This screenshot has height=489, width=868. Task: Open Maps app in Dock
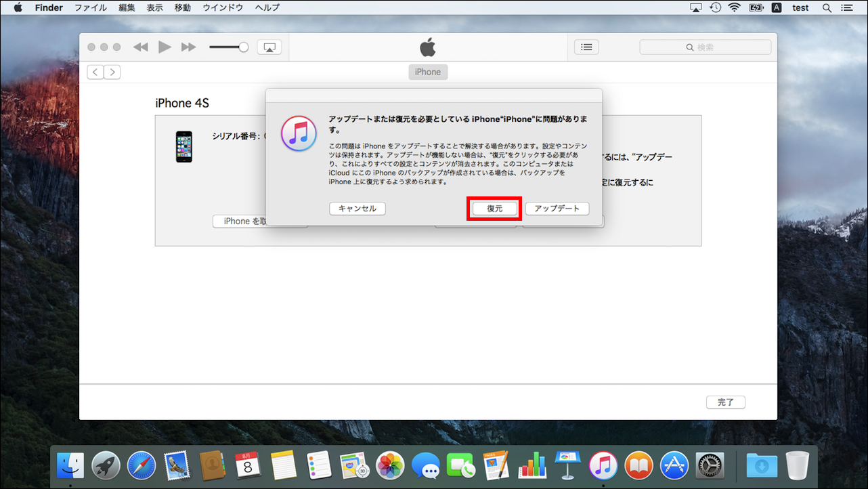tap(354, 465)
